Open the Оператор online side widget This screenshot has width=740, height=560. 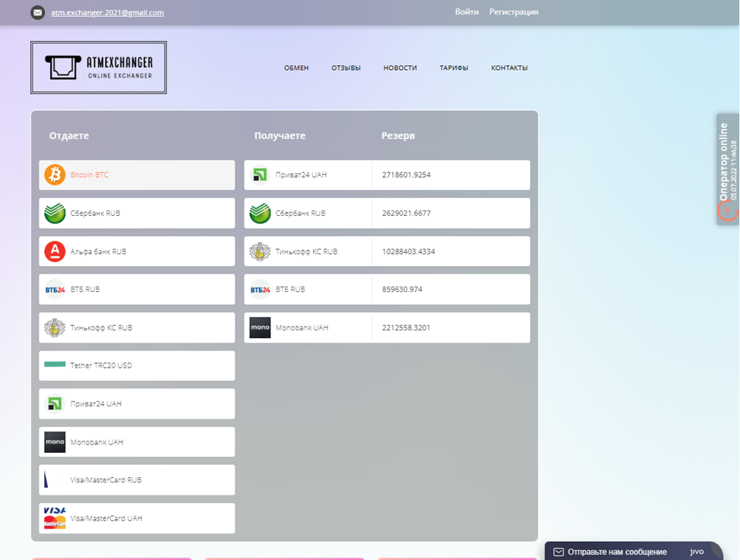[727, 169]
